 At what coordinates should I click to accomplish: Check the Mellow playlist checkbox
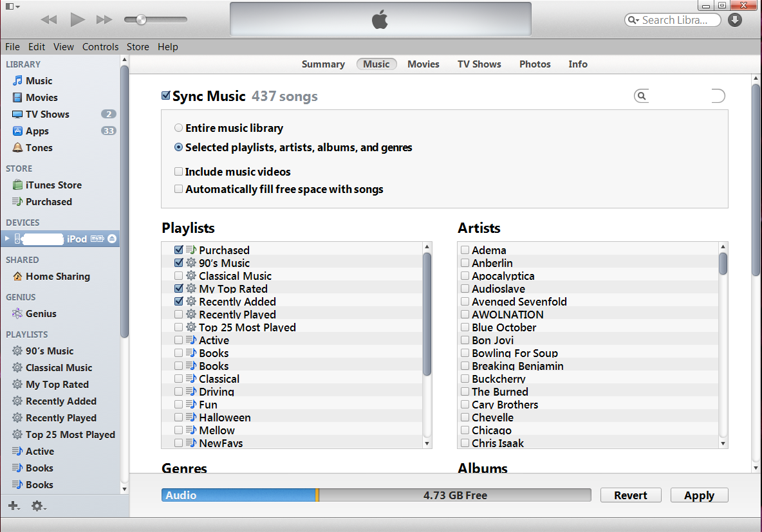pyautogui.click(x=179, y=430)
